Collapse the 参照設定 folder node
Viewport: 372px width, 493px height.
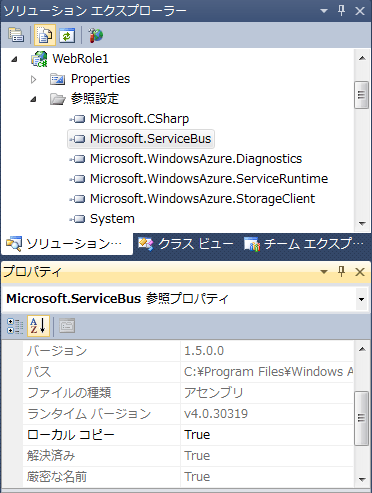coord(33,99)
